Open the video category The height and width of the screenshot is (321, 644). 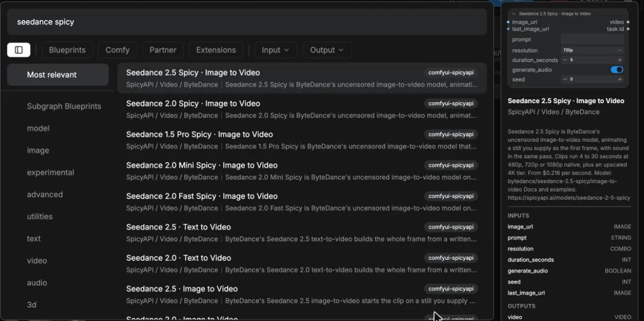pos(58,260)
